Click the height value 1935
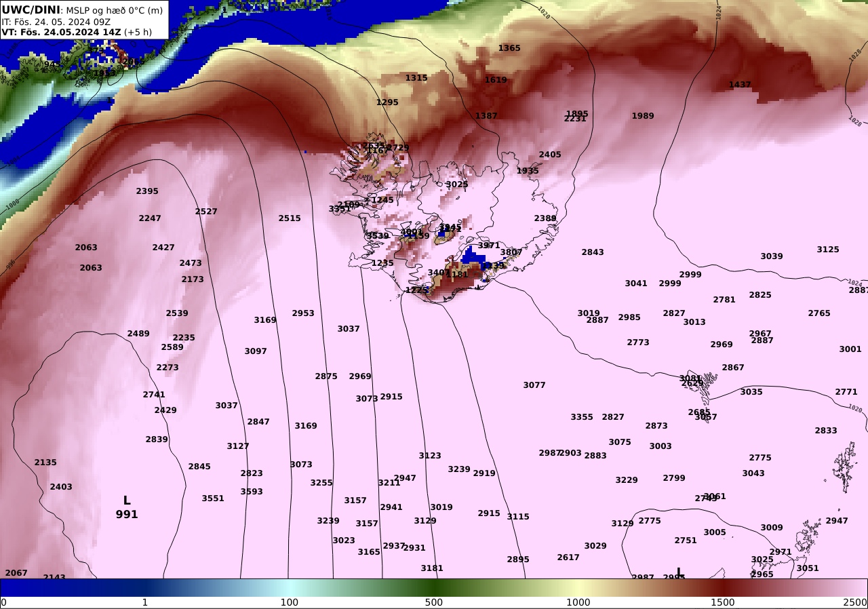The height and width of the screenshot is (609, 868). (x=528, y=171)
